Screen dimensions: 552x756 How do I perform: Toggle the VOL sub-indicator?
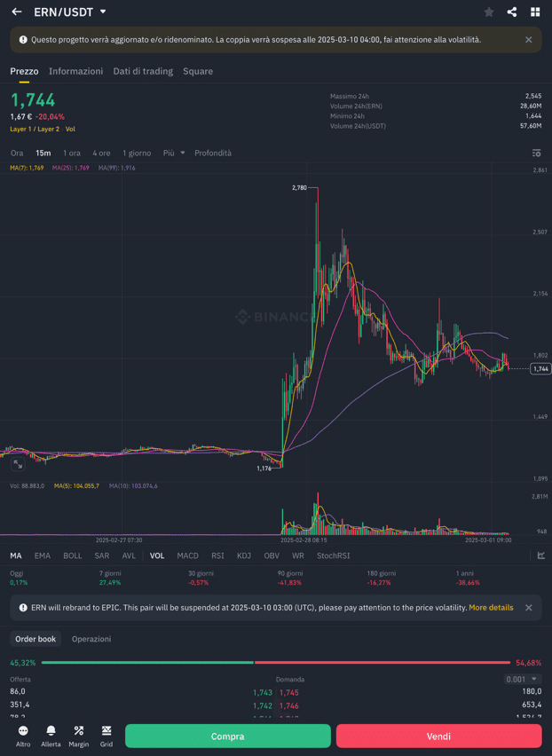[157, 555]
